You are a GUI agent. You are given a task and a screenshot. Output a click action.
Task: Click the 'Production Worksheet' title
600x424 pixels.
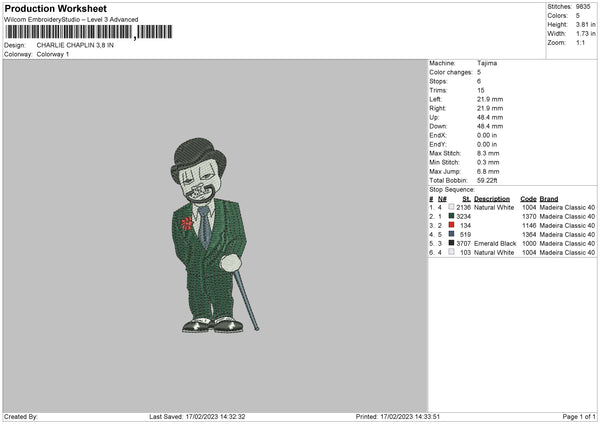point(56,8)
